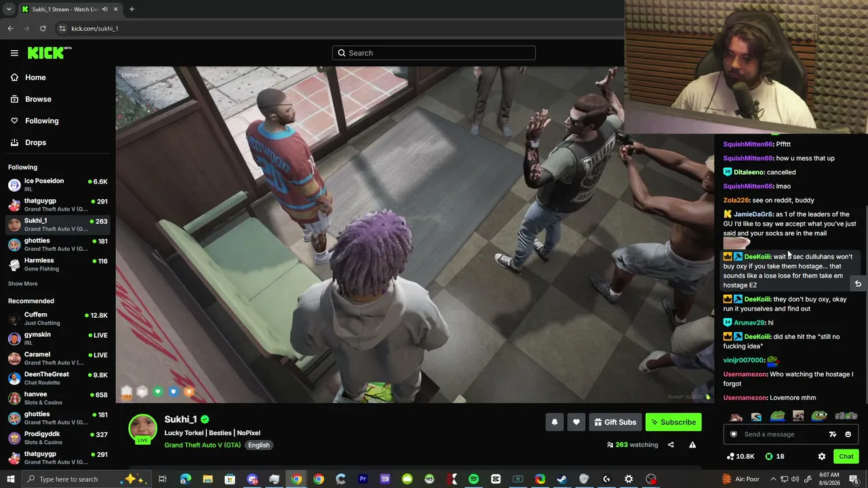868x488 pixels.
Task: Follow the channel with the heart button
Action: click(576, 422)
